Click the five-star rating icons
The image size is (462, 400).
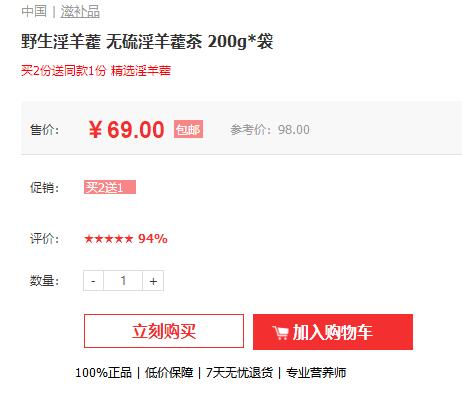[x=109, y=239]
